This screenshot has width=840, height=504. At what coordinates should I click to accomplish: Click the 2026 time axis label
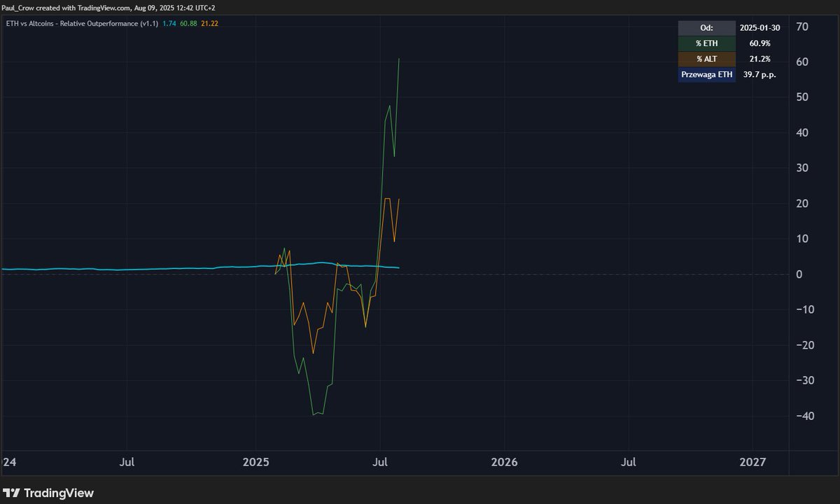504,463
